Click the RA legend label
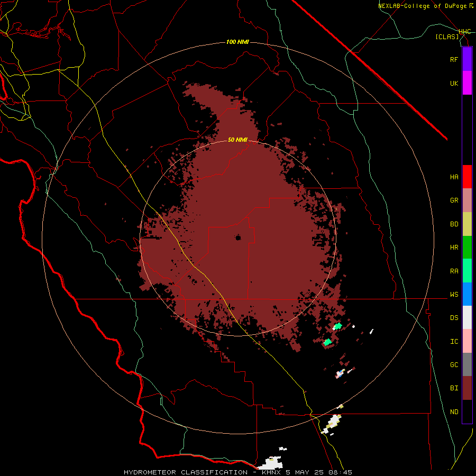 [454, 271]
